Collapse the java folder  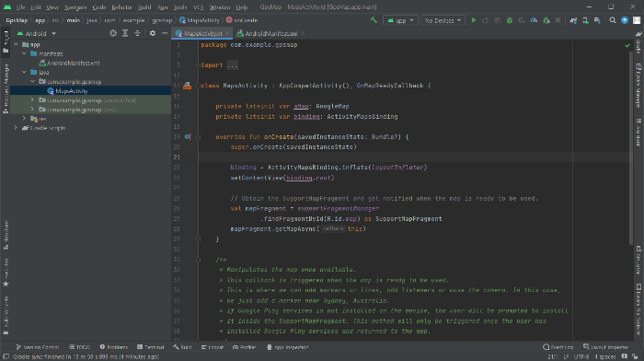(x=24, y=72)
